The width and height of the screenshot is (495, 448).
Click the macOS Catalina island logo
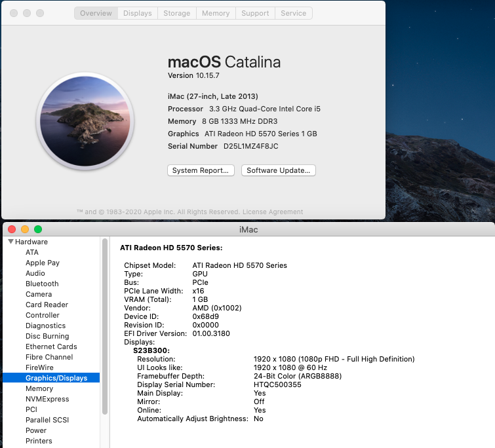click(x=85, y=121)
